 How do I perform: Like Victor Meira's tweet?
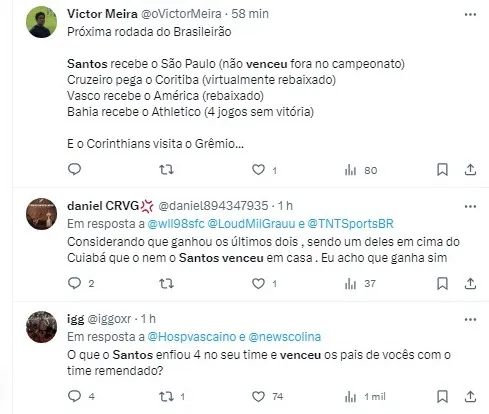[x=258, y=170]
